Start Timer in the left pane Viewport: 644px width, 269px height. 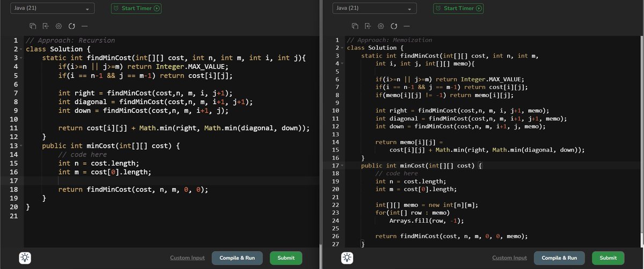coord(136,8)
